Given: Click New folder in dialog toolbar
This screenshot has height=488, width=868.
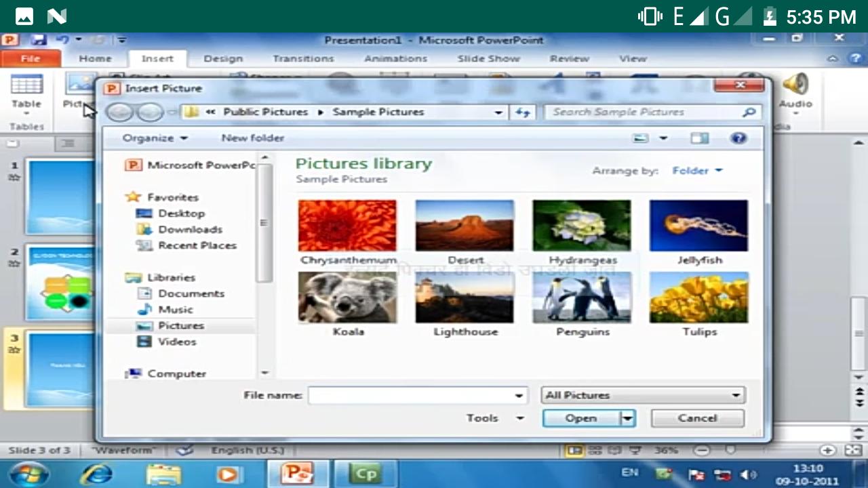Looking at the screenshot, I should pyautogui.click(x=252, y=138).
